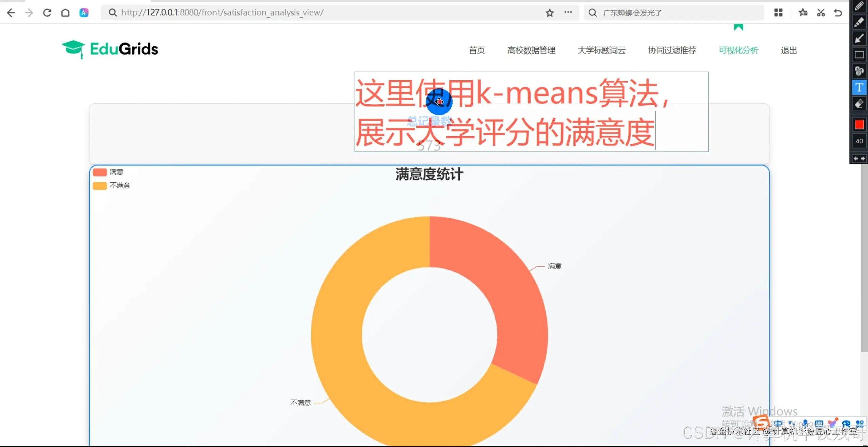Screen dimensions: 868x447
Task: Click the undo arrow icon in browser toolbar
Action: coord(838,13)
